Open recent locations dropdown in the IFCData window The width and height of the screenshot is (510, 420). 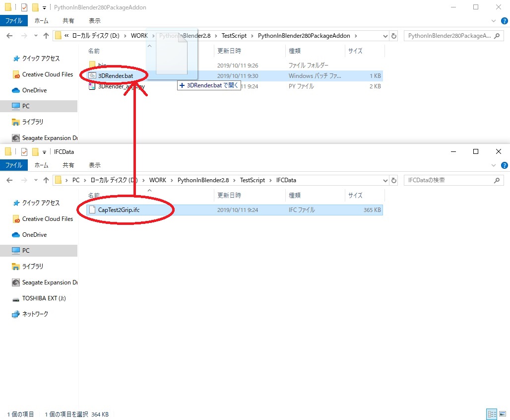click(x=36, y=180)
